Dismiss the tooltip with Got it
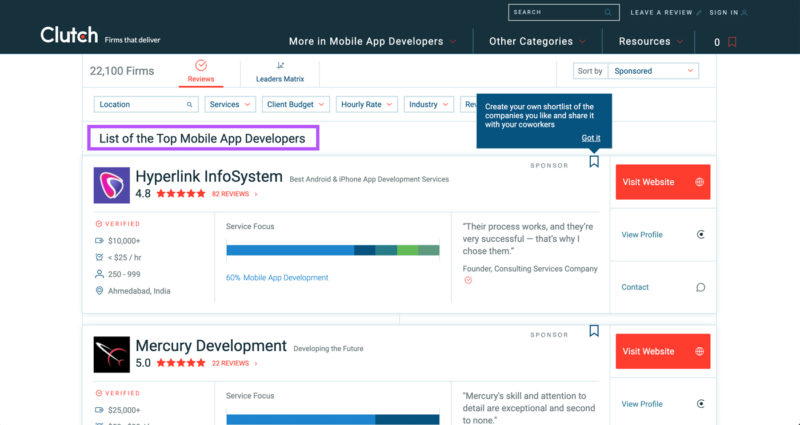 point(591,138)
